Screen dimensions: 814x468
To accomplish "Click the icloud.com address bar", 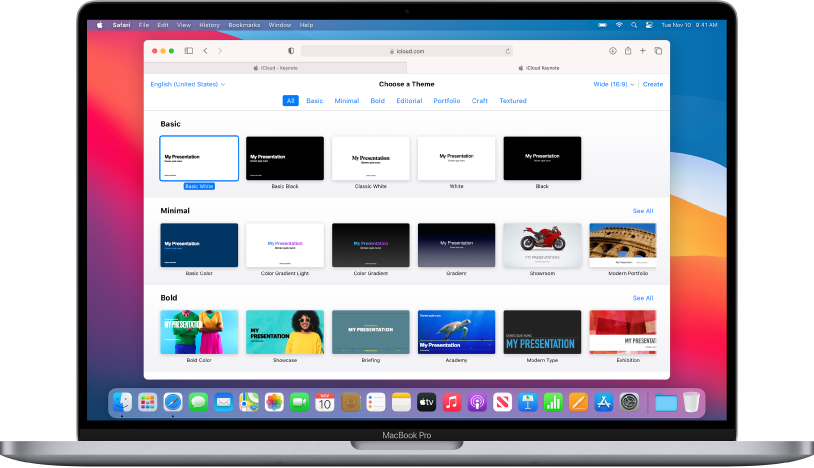I will pyautogui.click(x=406, y=51).
